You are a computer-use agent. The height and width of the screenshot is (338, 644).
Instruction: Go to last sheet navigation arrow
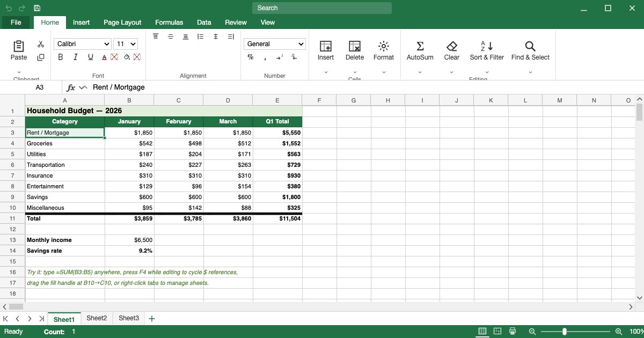pyautogui.click(x=41, y=319)
